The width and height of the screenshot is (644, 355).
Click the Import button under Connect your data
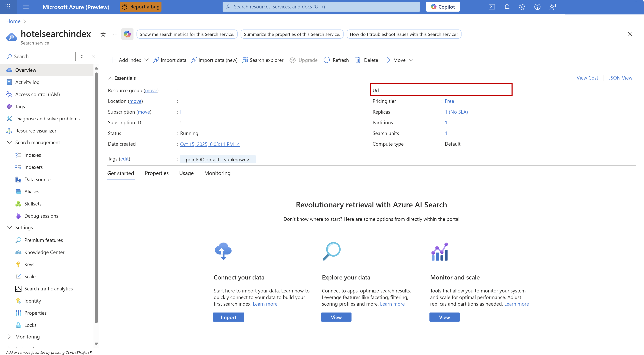(x=229, y=317)
